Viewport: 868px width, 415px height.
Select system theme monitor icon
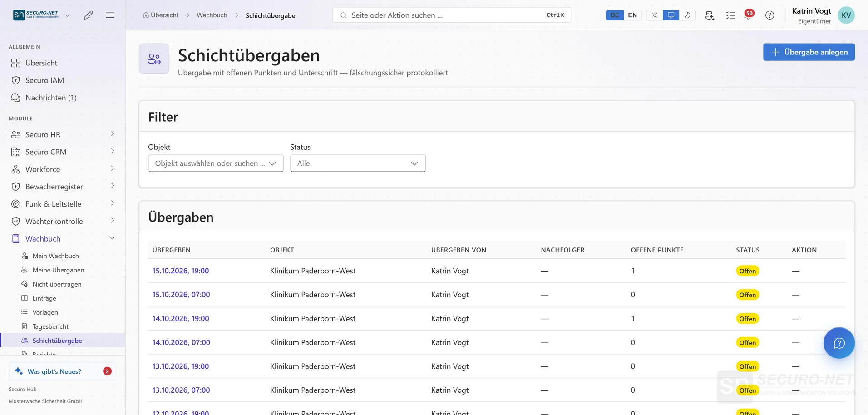coord(671,15)
